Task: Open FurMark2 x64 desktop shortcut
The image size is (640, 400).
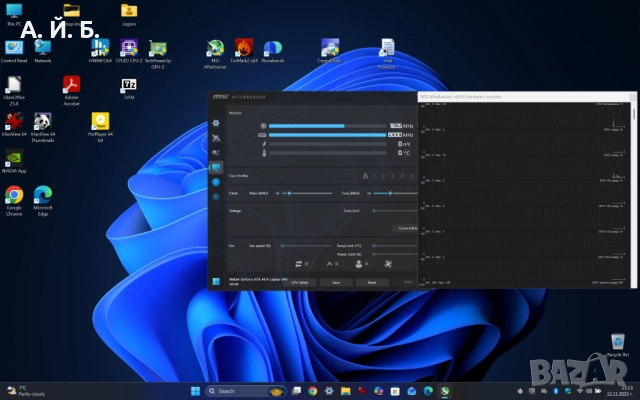Action: click(244, 51)
